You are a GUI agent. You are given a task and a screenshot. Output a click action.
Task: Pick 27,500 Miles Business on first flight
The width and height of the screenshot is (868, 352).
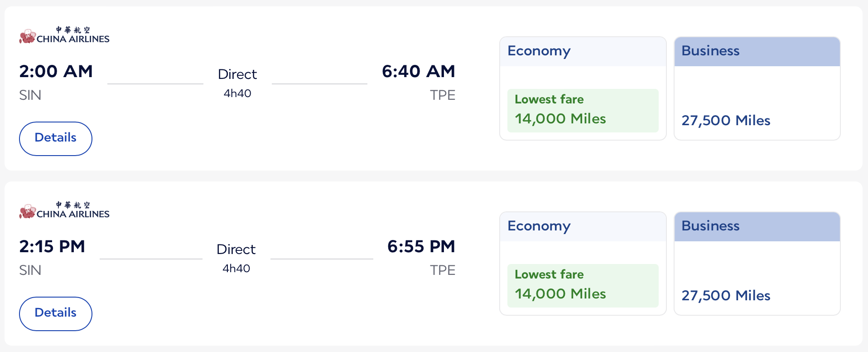[x=726, y=121]
